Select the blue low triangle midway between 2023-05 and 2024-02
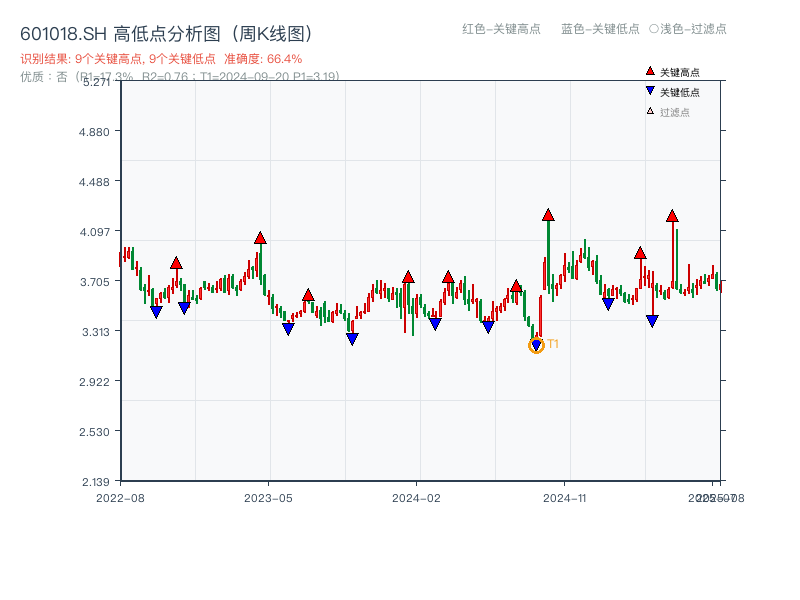The height and width of the screenshot is (600, 800). [x=352, y=339]
